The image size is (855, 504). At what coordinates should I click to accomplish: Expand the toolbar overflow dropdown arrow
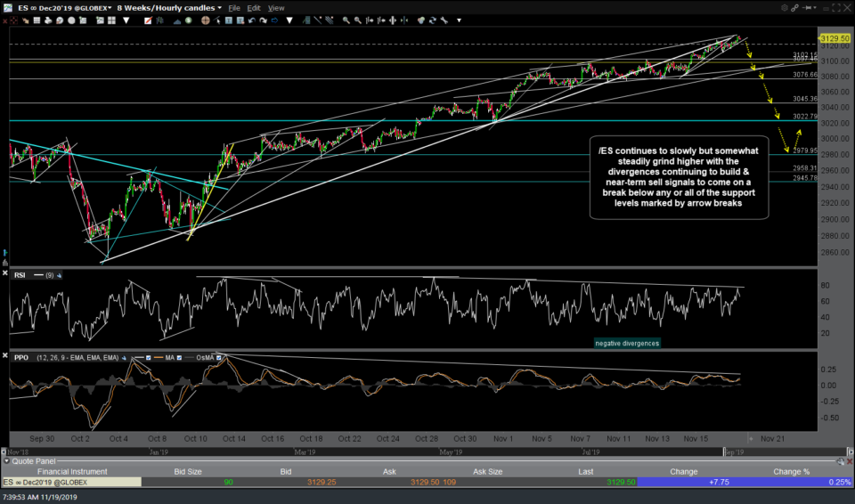[x=460, y=20]
